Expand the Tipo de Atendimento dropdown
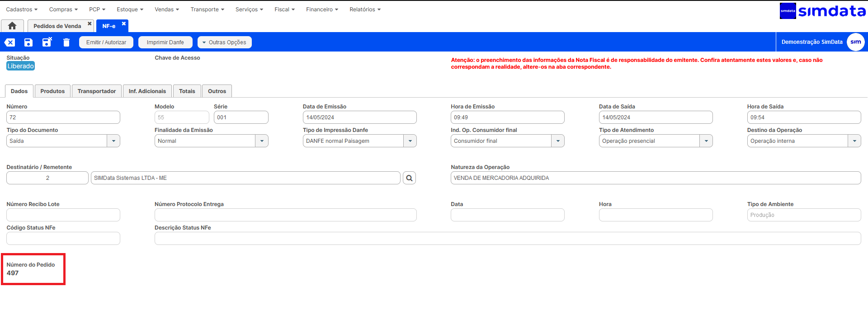The width and height of the screenshot is (868, 324). pos(706,141)
